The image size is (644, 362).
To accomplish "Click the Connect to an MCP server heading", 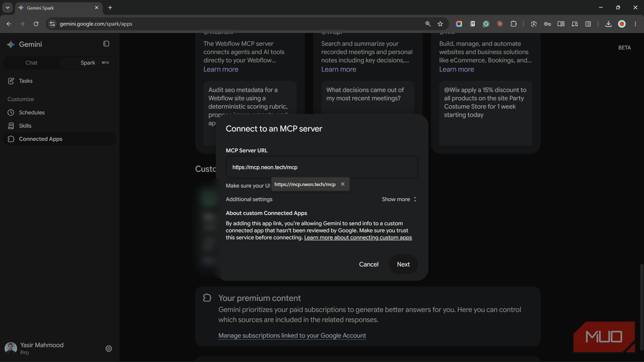I will tap(274, 129).
